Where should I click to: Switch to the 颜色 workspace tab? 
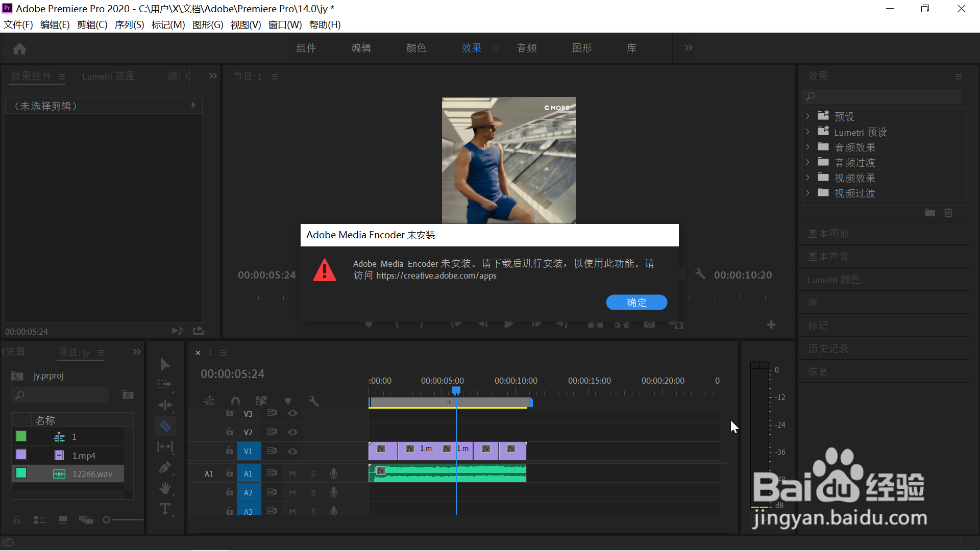coord(416,48)
